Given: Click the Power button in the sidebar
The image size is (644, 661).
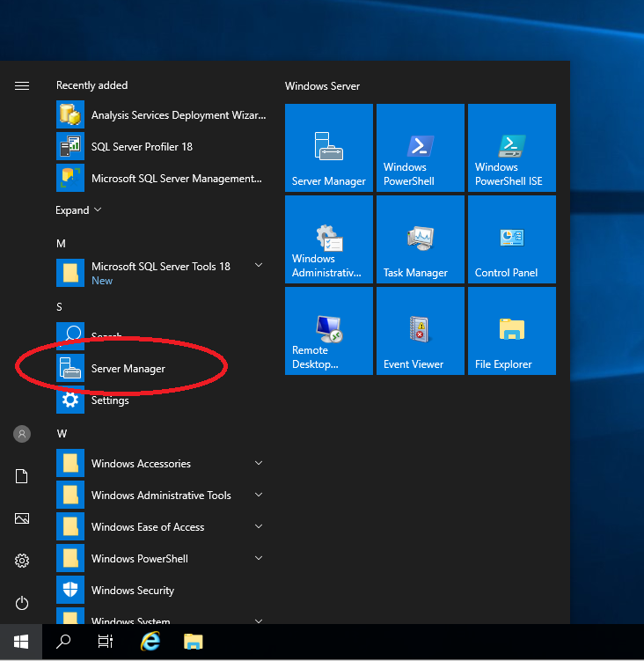Looking at the screenshot, I should pyautogui.click(x=22, y=603).
